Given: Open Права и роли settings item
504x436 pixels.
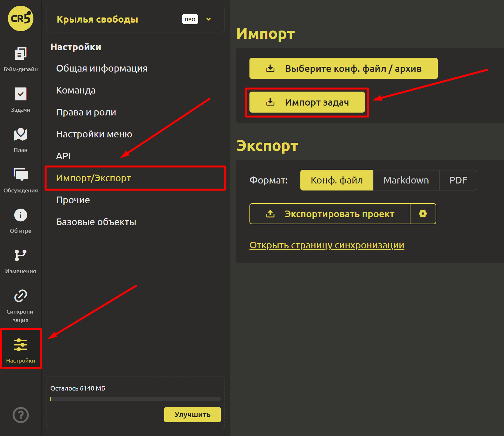Looking at the screenshot, I should point(86,112).
